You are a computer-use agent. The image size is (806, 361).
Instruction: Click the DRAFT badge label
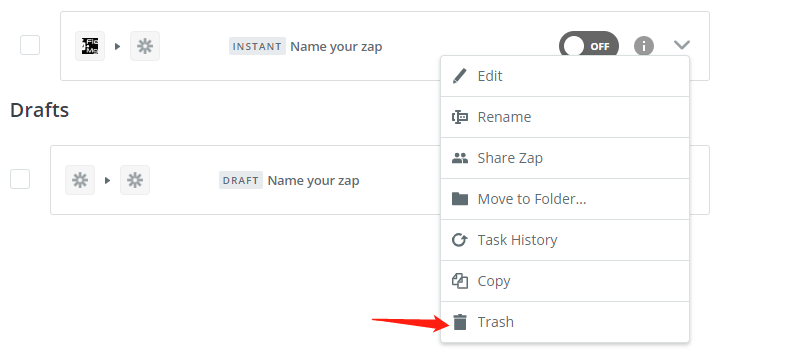(x=241, y=180)
